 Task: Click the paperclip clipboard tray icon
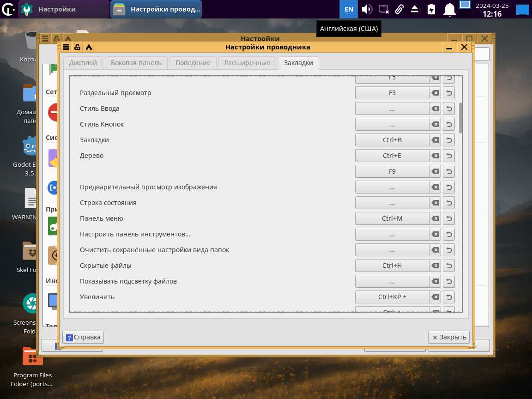(399, 9)
